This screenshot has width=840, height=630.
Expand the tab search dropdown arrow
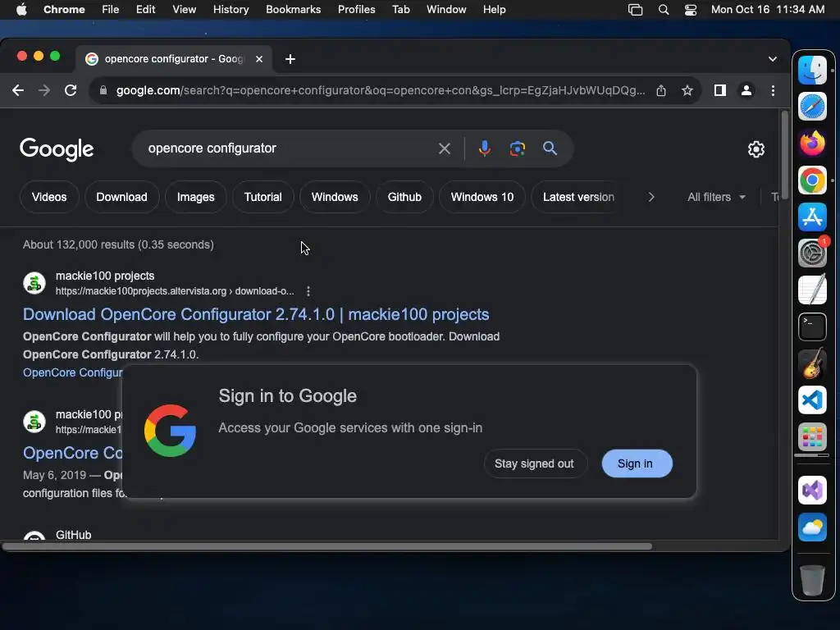point(773,59)
